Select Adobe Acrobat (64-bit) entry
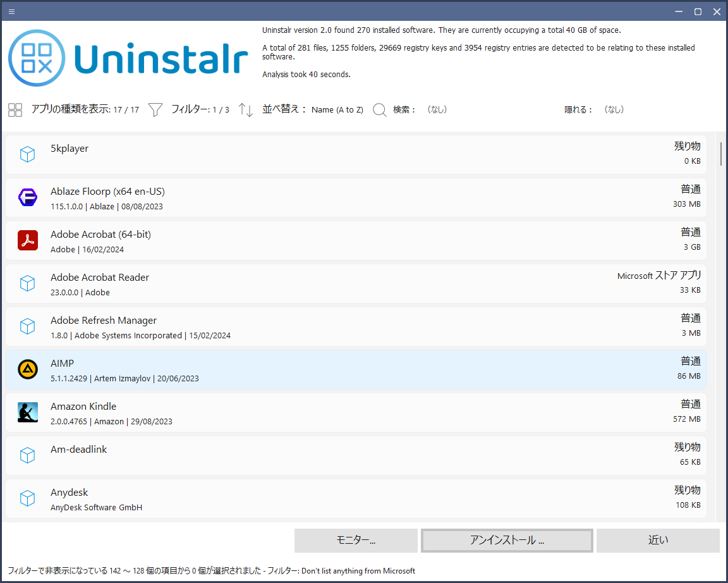Image resolution: width=728 pixels, height=583 pixels. (356, 241)
